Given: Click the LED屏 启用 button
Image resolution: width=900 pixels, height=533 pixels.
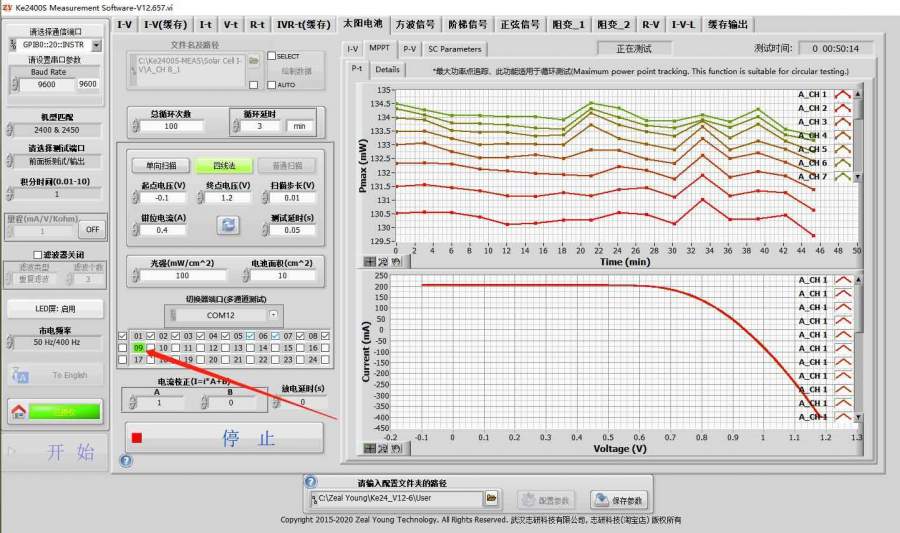Looking at the screenshot, I should [x=56, y=309].
